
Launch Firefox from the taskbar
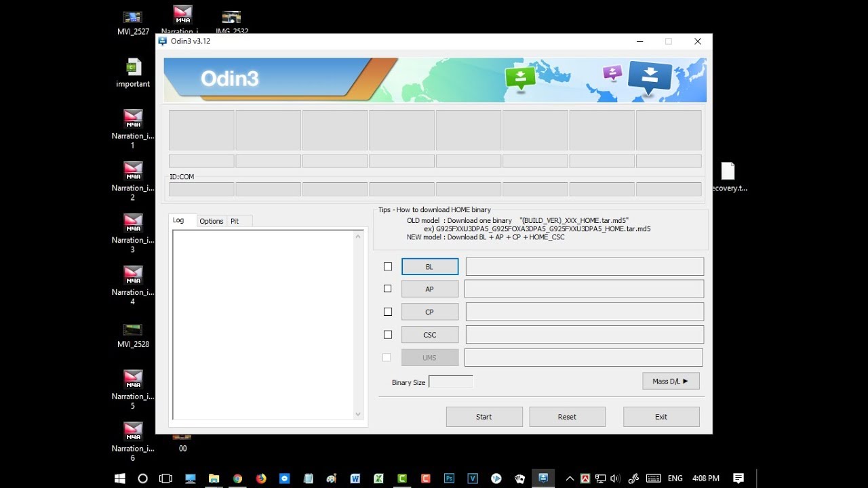coord(261,478)
